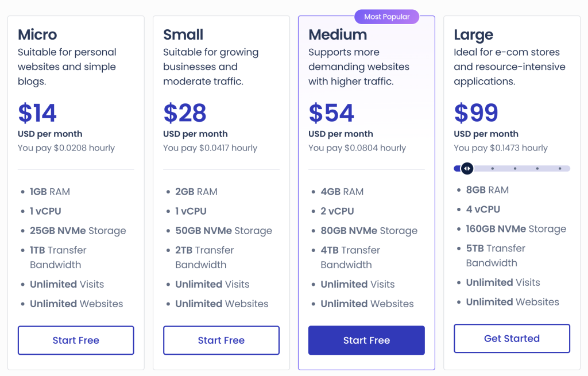The height and width of the screenshot is (376, 588).
Task: Click the bullet marker beside 1GB RAM
Action: click(22, 192)
